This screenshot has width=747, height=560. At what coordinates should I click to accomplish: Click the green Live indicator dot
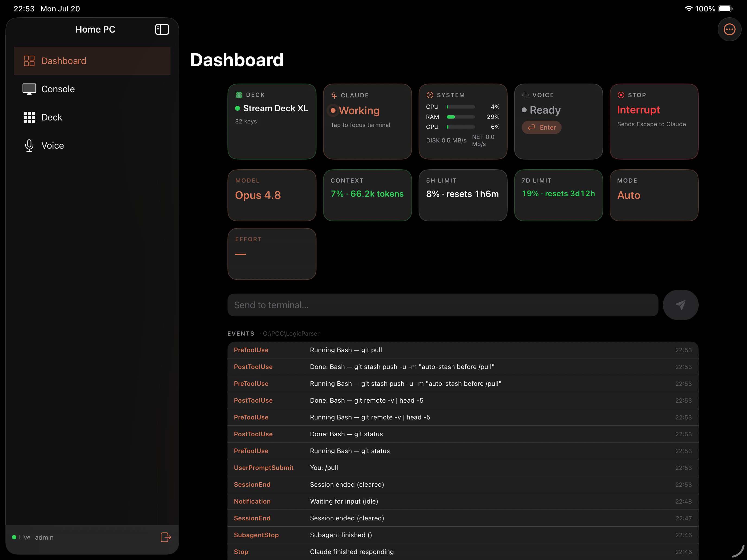(x=14, y=537)
